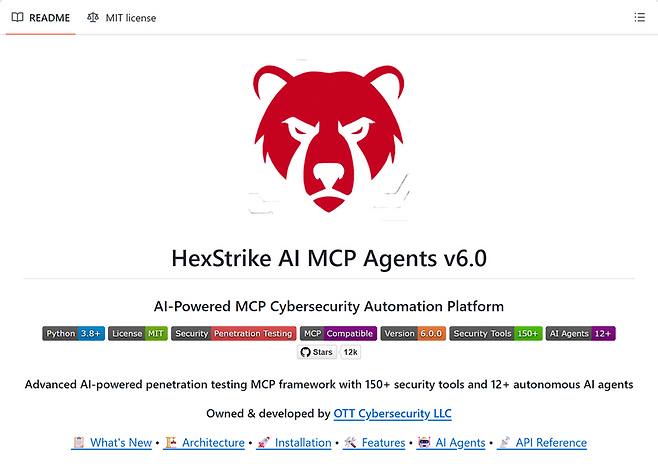Viewport: 658px width, 464px height.
Task: Open the Security Penetration Testing badge
Action: tap(234, 334)
